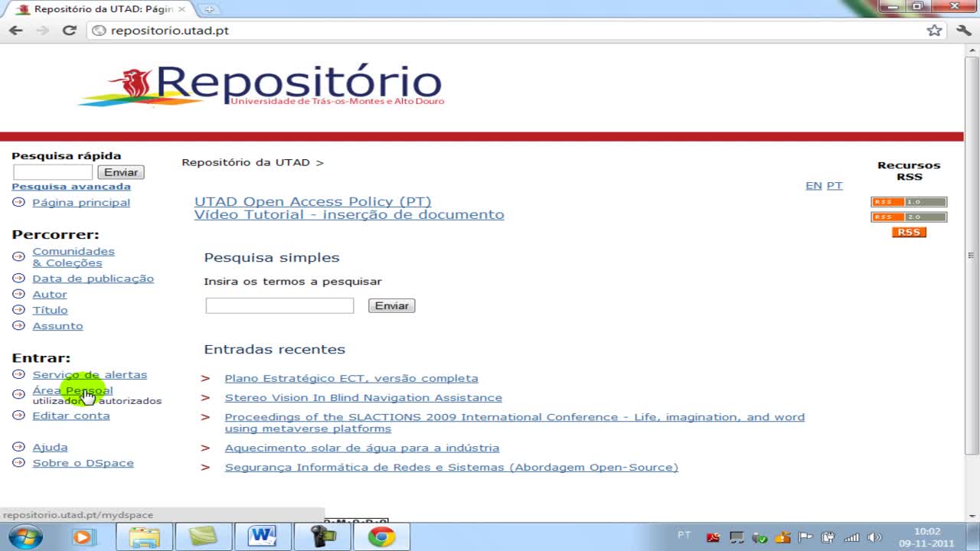Open the Chrome wrench settings menu
The width and height of the screenshot is (980, 551).
pos(964,31)
